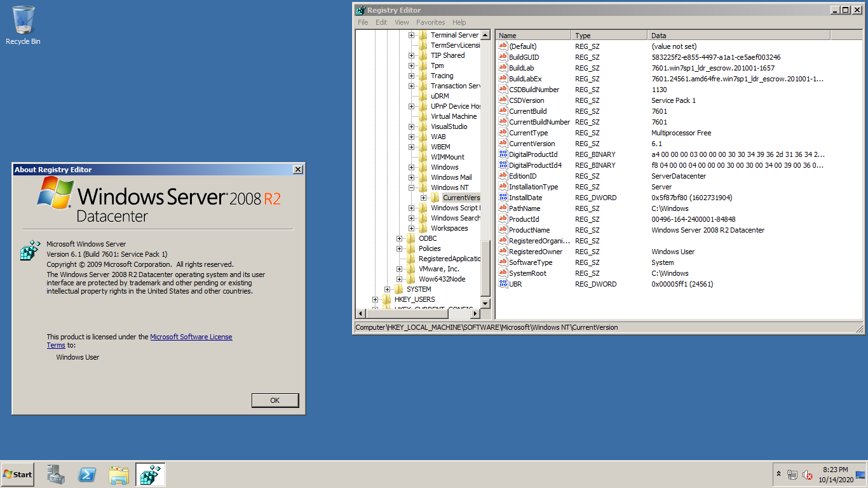868x488 pixels.
Task: Click the Registry Editor title bar icon
Action: (x=360, y=10)
